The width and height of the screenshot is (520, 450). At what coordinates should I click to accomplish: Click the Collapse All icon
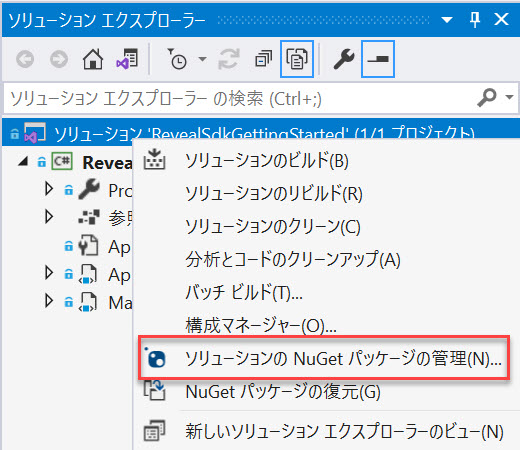tap(263, 59)
